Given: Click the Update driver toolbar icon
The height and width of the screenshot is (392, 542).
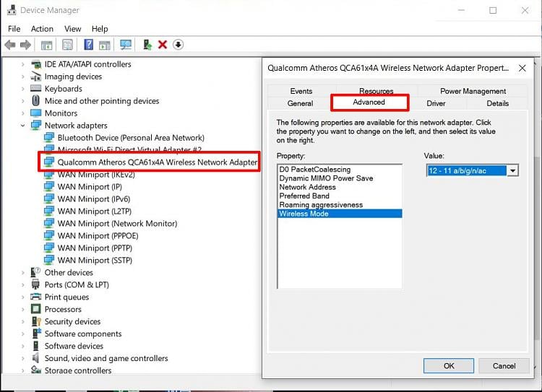Looking at the screenshot, I should click(147, 45).
